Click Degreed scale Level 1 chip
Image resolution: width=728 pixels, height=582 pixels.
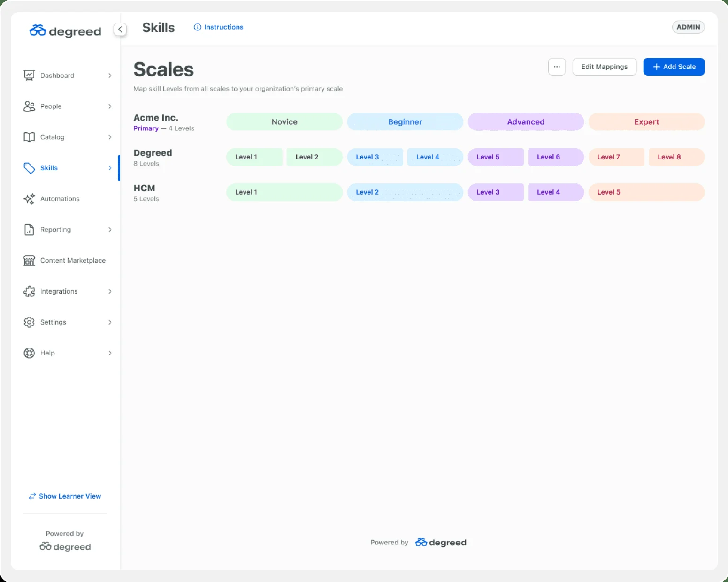(x=254, y=157)
